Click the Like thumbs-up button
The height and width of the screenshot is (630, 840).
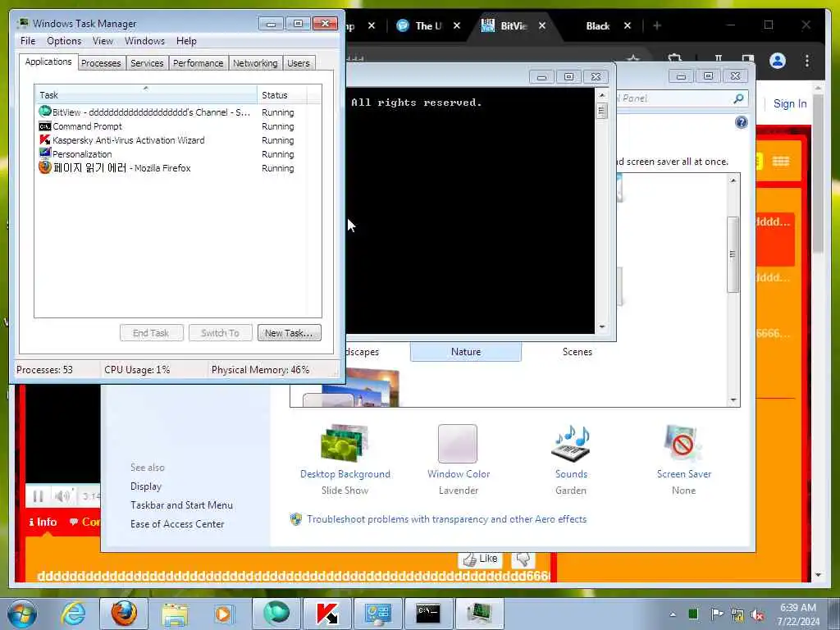point(480,559)
